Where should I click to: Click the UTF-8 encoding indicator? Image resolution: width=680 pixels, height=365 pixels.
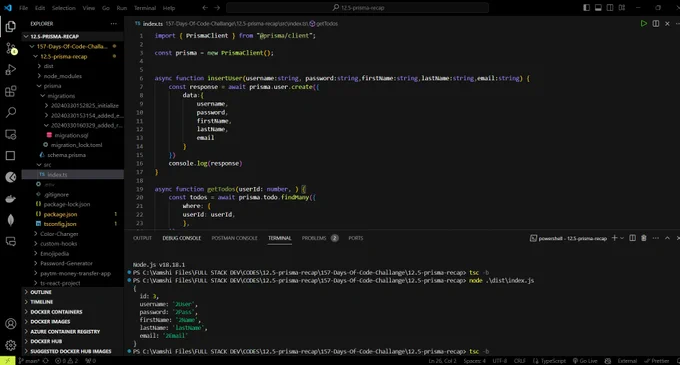[x=500, y=361]
